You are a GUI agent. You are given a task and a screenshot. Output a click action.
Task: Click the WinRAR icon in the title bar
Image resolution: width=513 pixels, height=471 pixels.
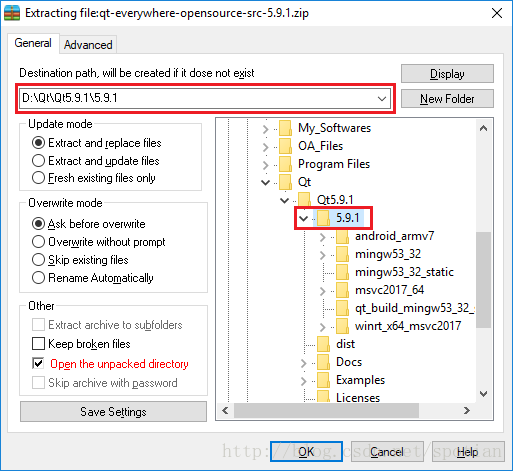click(12, 13)
